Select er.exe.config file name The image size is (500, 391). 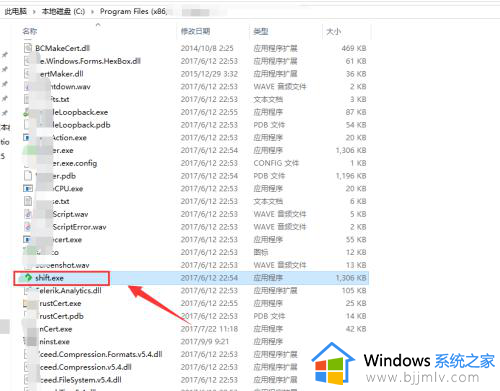click(x=75, y=163)
